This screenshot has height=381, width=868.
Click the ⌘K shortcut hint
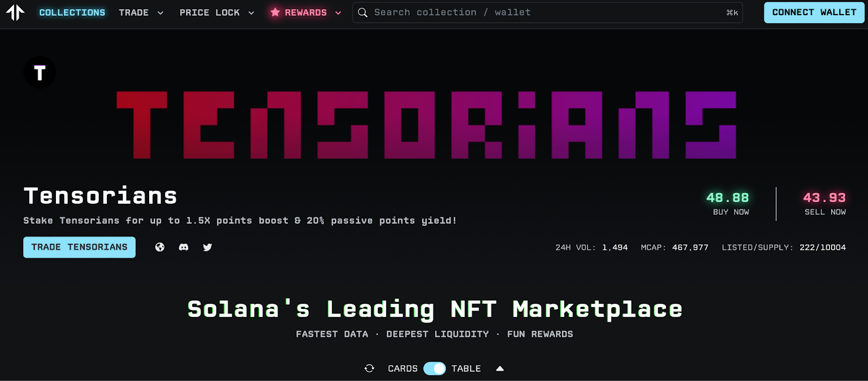point(732,12)
